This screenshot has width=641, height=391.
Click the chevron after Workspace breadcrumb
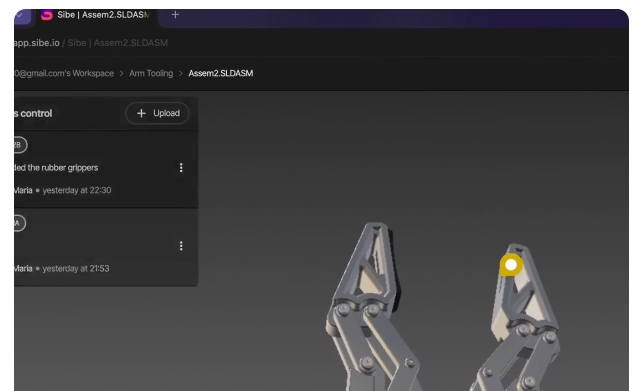121,74
